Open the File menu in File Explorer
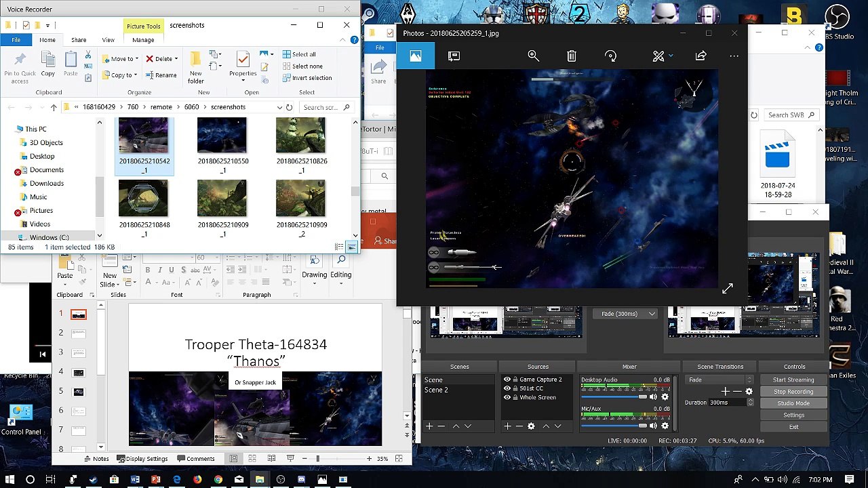 click(x=16, y=40)
